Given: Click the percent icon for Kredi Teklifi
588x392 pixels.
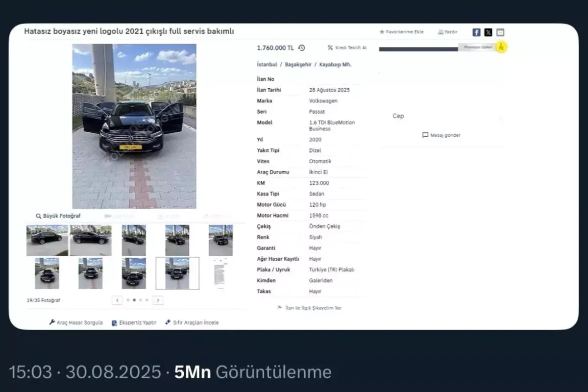Looking at the screenshot, I should [330, 48].
